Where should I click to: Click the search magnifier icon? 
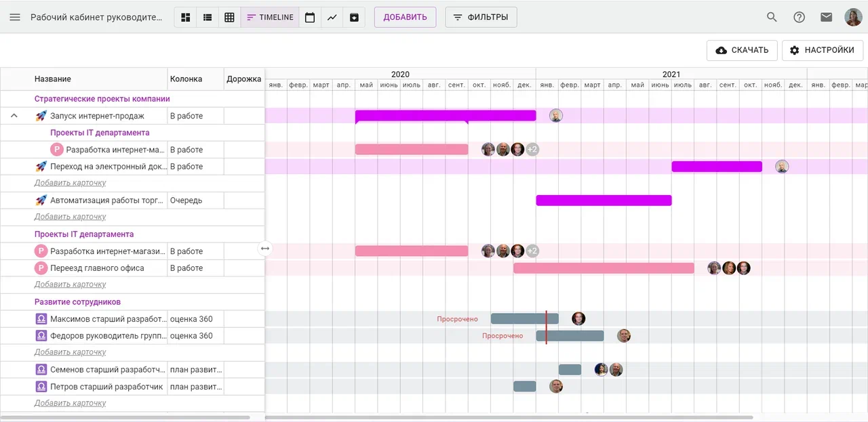[x=772, y=17]
